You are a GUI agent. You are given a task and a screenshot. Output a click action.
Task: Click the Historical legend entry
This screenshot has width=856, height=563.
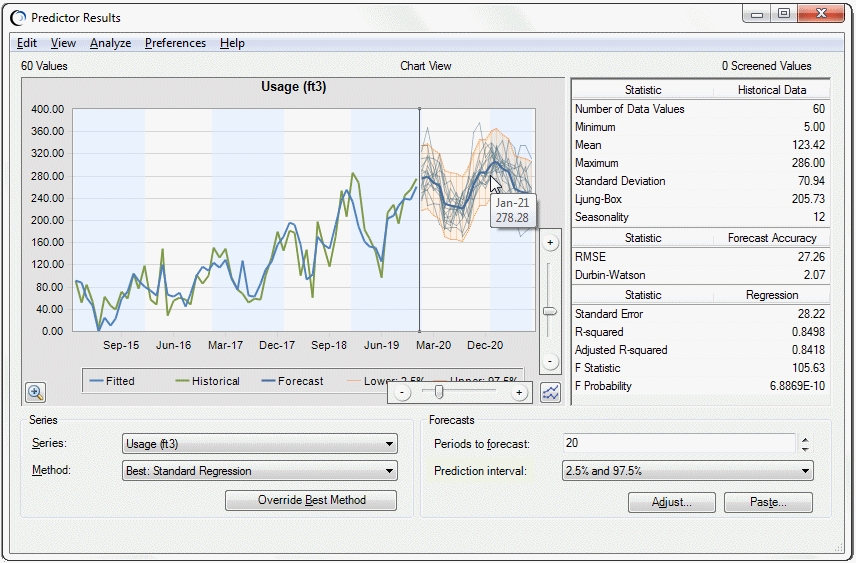click(x=207, y=381)
